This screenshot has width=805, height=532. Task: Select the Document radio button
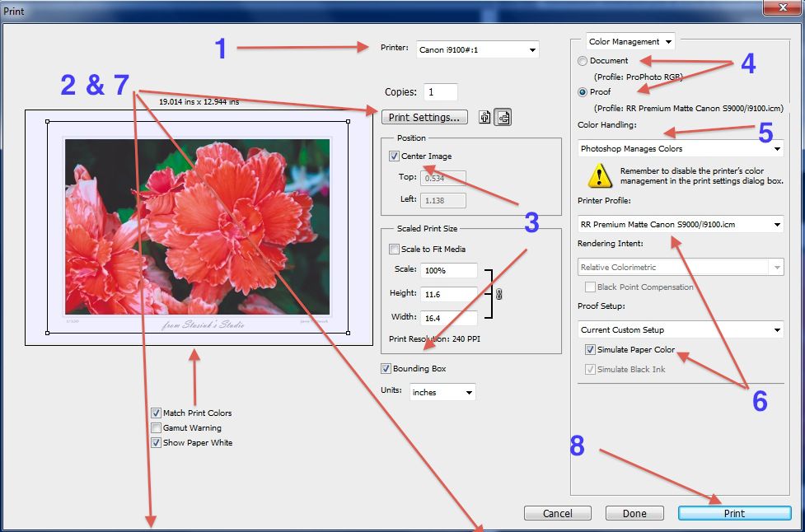click(583, 61)
